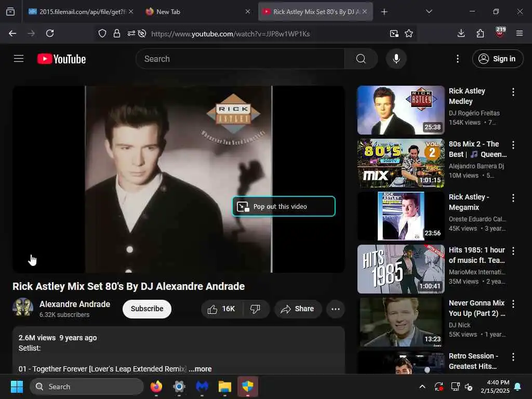
Task: Open the gear app icon on the taskbar
Action: point(179,387)
